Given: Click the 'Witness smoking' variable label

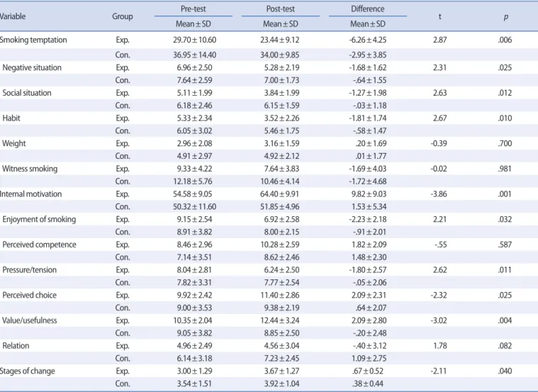Looking at the screenshot, I should [30, 169].
